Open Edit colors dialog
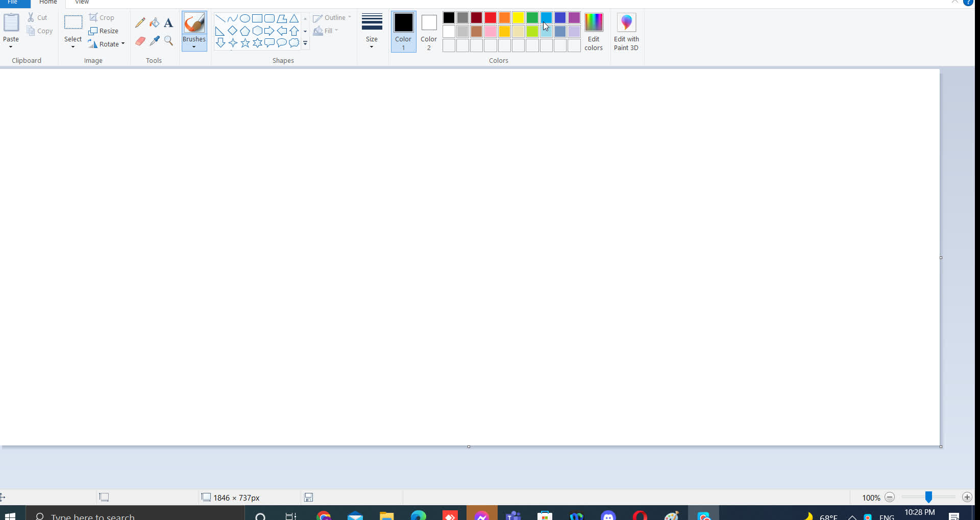The image size is (980, 520). click(594, 32)
